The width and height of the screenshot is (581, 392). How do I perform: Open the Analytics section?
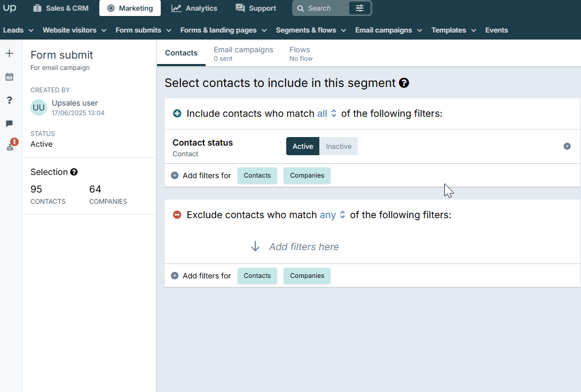[x=194, y=8]
